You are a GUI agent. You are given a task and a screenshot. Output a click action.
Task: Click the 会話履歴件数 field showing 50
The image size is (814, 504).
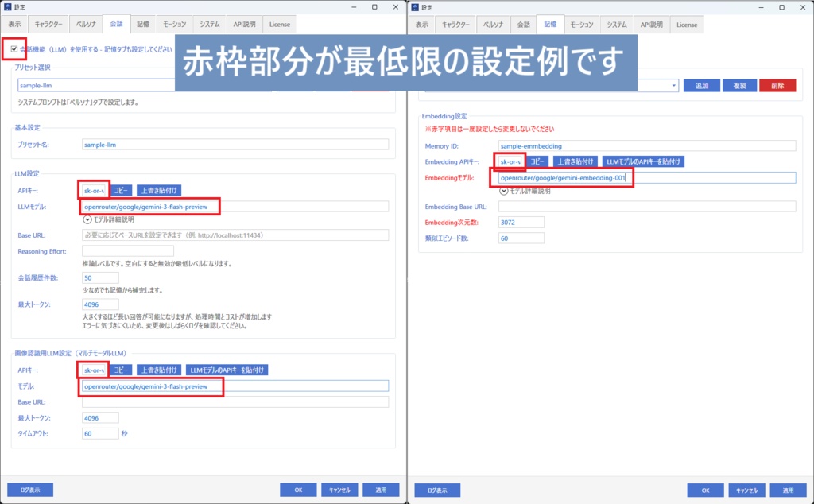100,277
